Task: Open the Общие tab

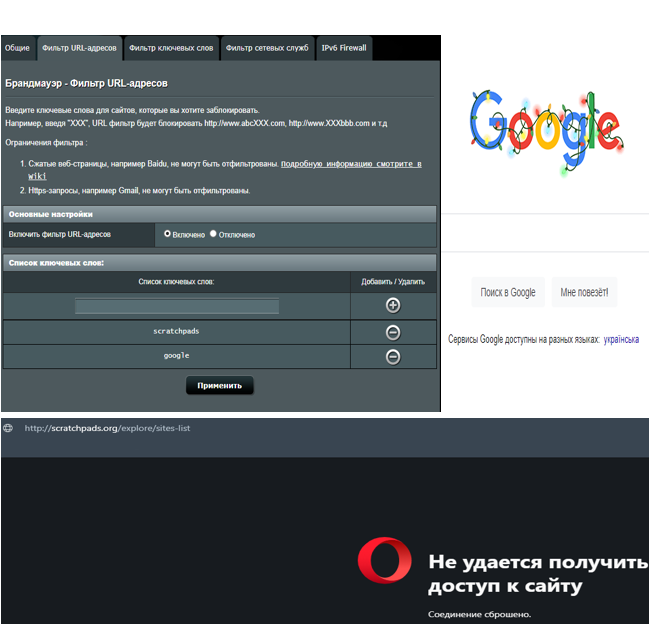Action: pos(17,48)
